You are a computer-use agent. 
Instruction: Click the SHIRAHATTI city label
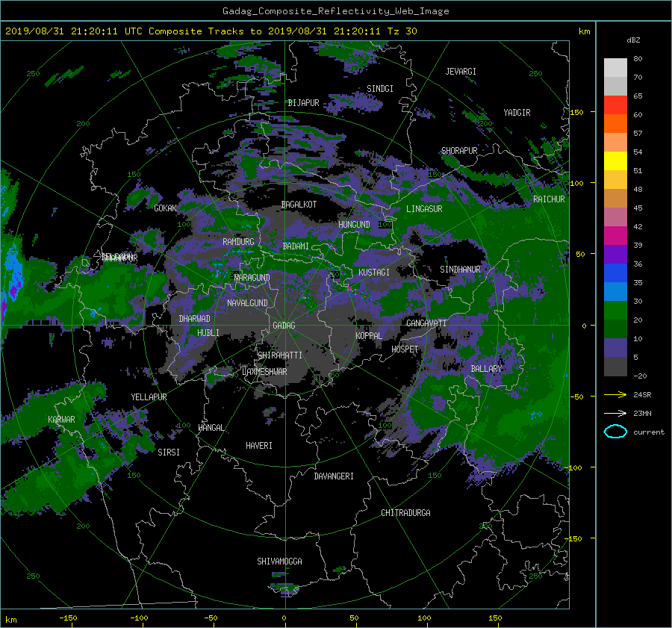point(280,355)
